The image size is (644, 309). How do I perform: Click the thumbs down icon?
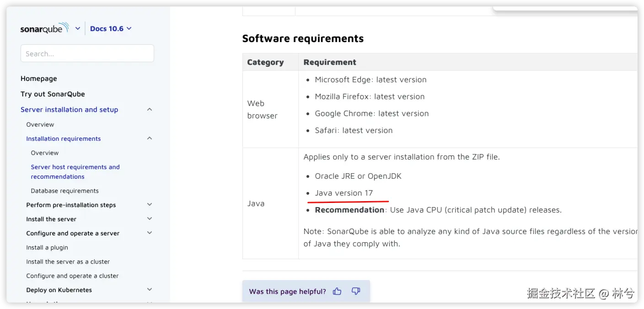[x=356, y=291]
